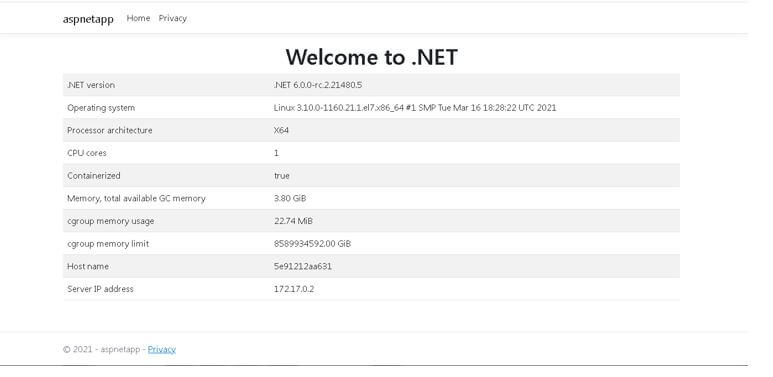Click the 'Host name' label
The height and width of the screenshot is (377, 773).
[x=88, y=266]
